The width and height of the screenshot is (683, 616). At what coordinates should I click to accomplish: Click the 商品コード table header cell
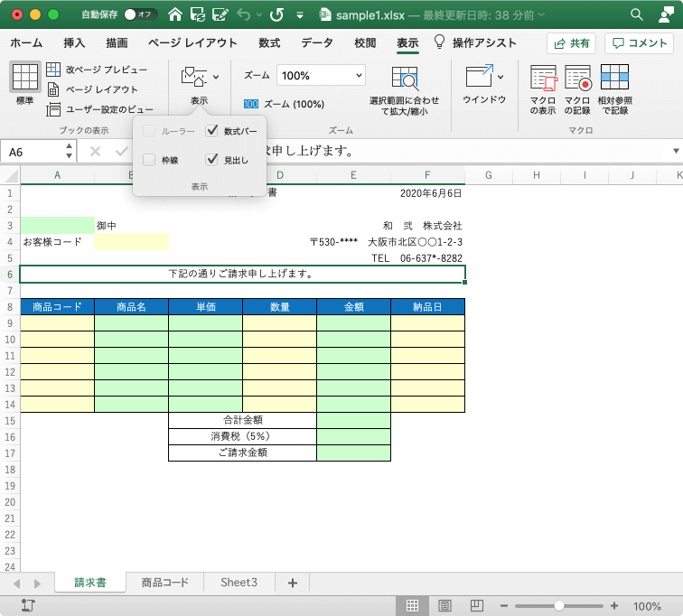(57, 306)
